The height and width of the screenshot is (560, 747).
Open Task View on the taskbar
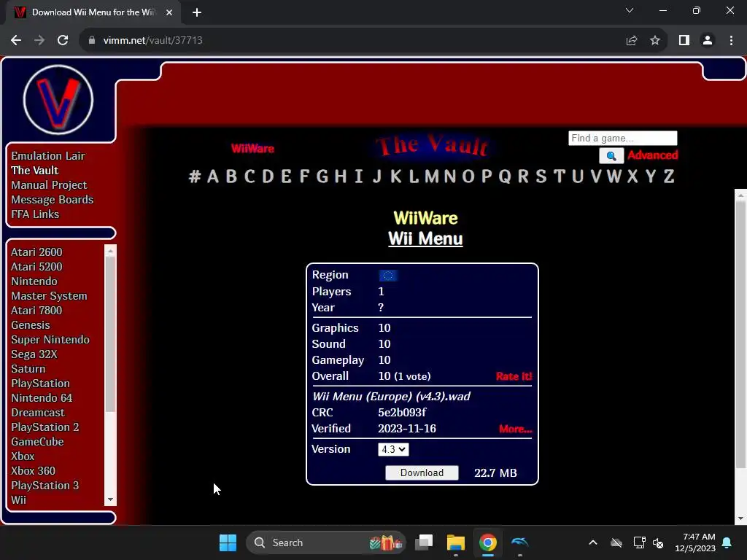424,542
